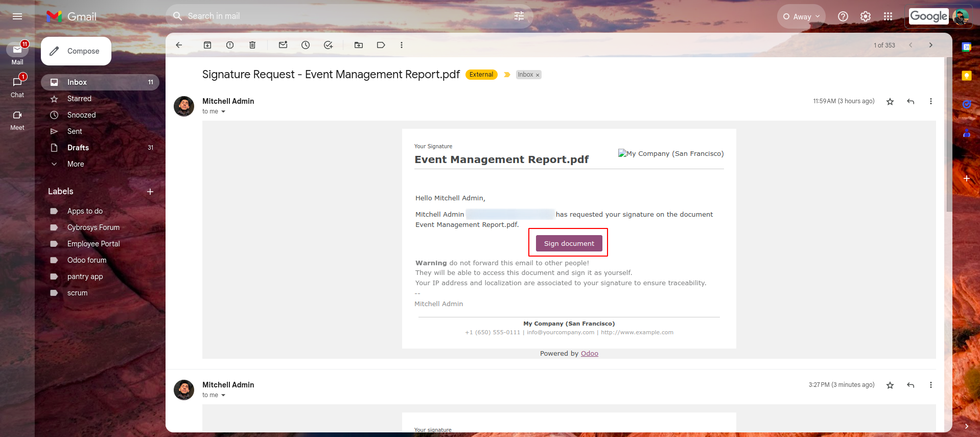Image resolution: width=980 pixels, height=437 pixels.
Task: Open the Inbox folder
Action: (x=100, y=82)
